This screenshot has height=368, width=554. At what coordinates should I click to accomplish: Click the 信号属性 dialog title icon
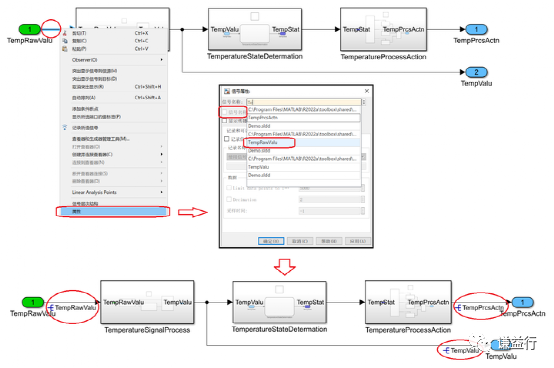click(227, 91)
